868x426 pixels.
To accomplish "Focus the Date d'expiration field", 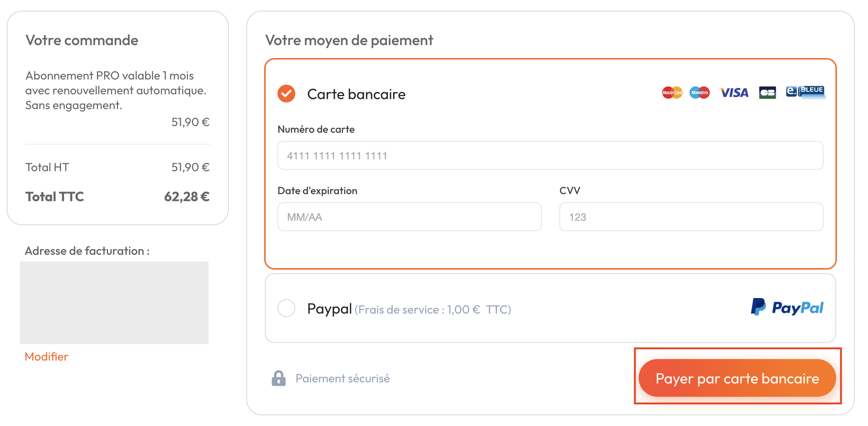I will 409,217.
